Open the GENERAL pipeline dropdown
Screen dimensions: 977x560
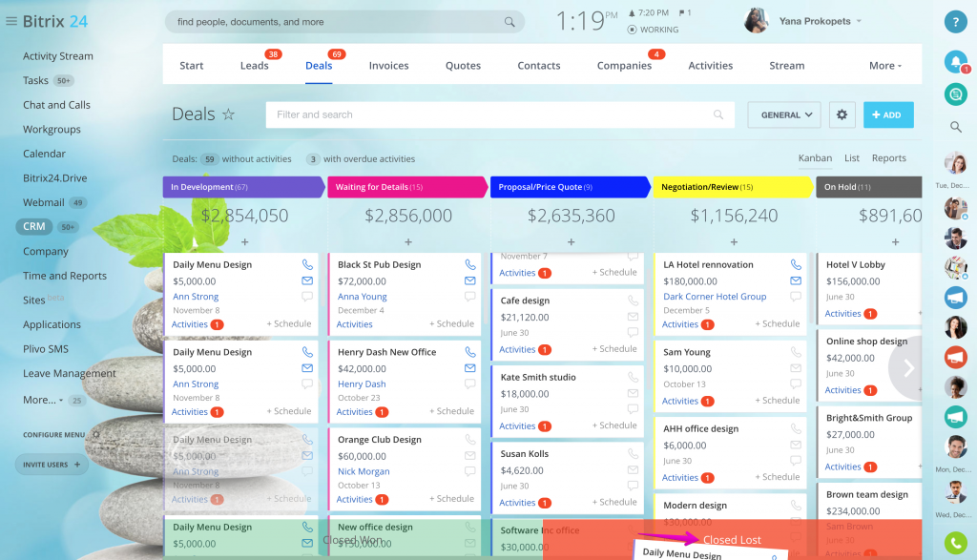coord(784,114)
